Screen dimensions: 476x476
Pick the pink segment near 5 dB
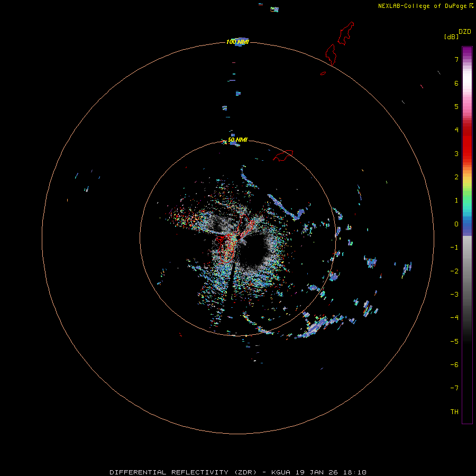[x=467, y=106]
